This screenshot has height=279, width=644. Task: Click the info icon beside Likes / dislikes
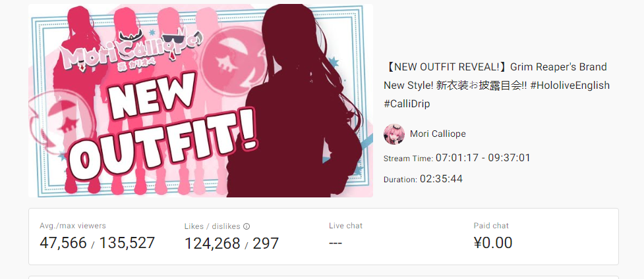[x=247, y=226]
